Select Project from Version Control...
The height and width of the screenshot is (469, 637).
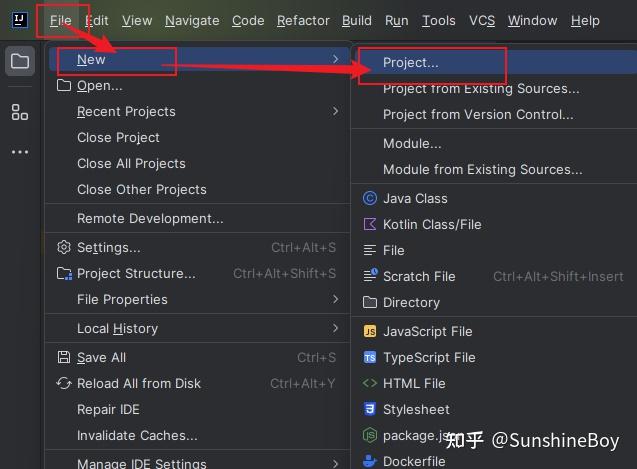pyautogui.click(x=478, y=114)
